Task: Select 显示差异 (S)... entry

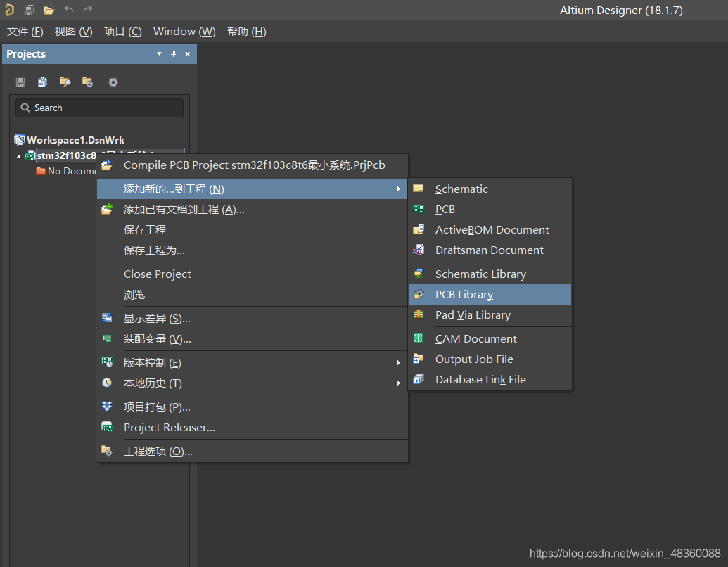Action: 252,319
